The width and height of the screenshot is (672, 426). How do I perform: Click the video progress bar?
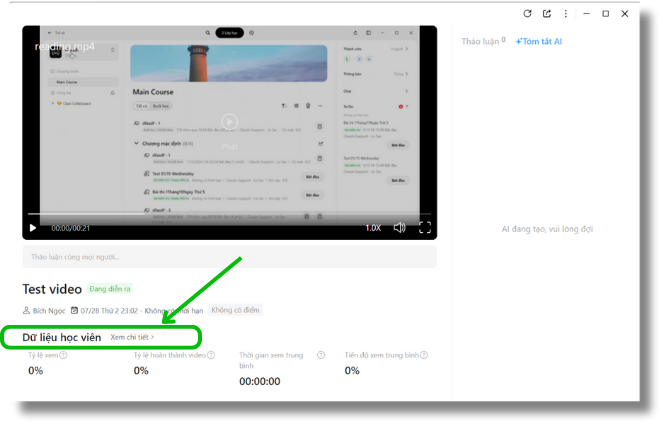click(x=230, y=214)
